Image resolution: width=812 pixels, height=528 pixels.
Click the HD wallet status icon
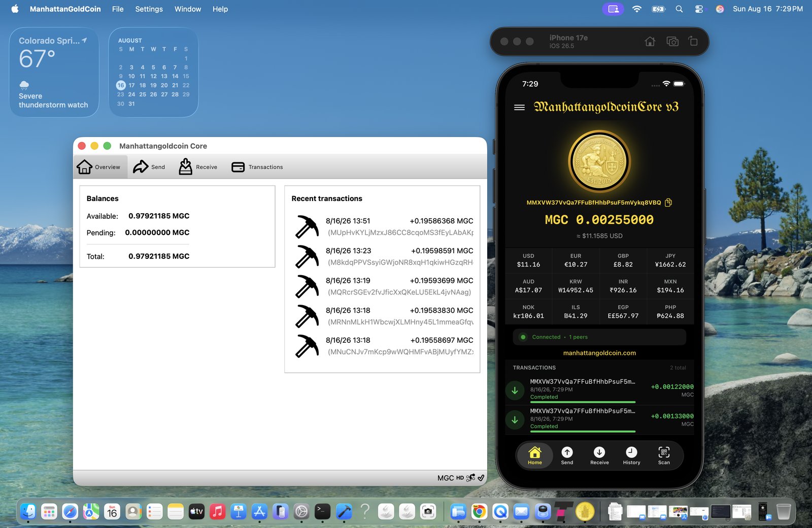(x=460, y=478)
